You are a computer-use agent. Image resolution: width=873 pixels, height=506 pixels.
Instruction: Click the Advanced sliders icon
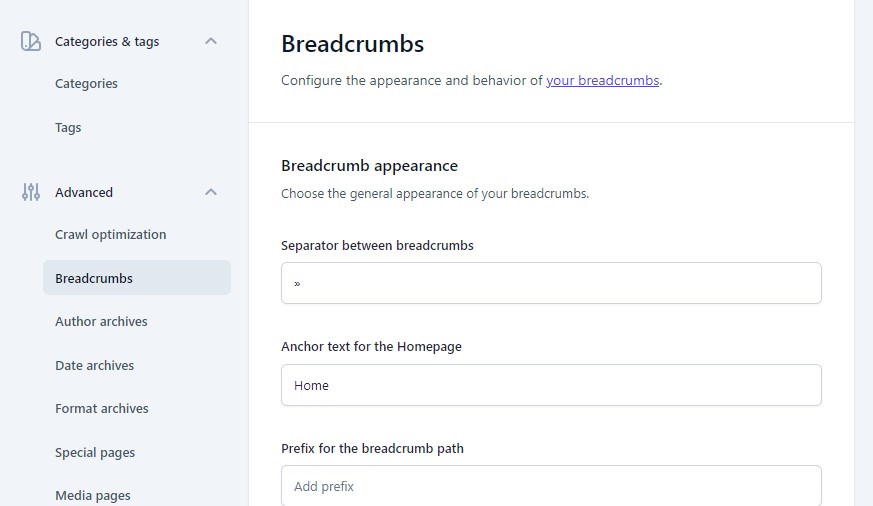(x=31, y=192)
